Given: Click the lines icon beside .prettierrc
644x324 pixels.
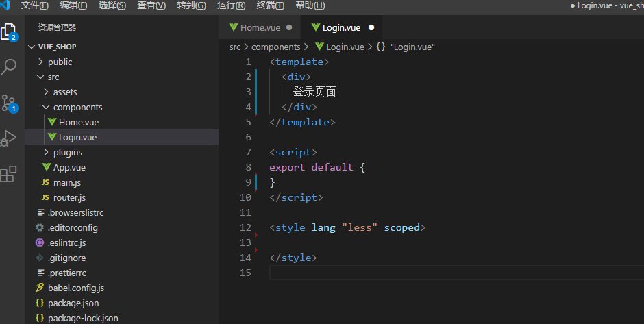Looking at the screenshot, I should [x=40, y=273].
